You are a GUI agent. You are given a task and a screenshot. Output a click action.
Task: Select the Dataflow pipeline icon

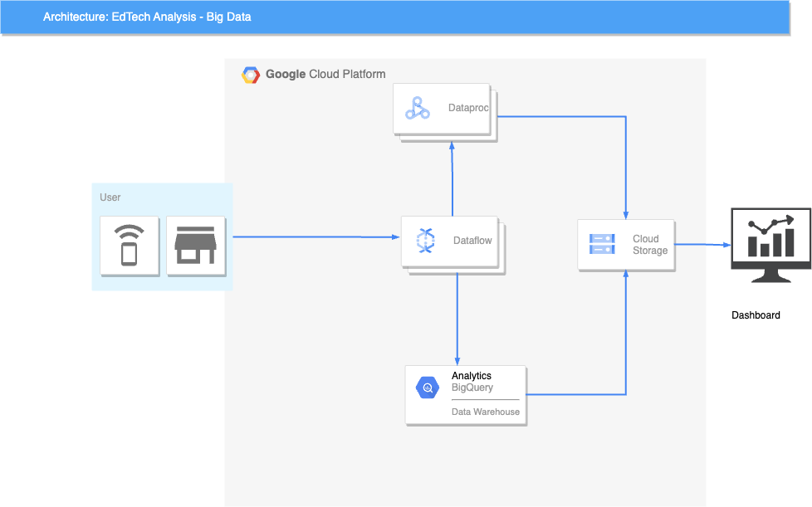pos(426,241)
